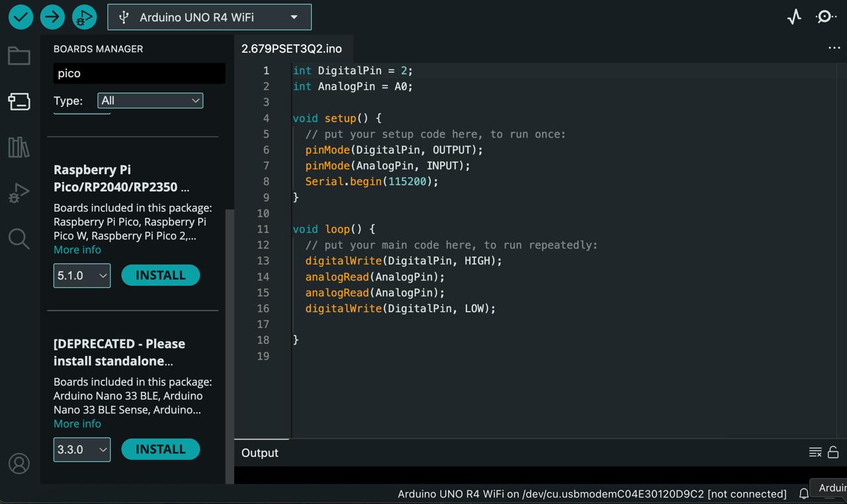The image size is (847, 504).
Task: Install the Raspberry Pi Pico board package
Action: tap(160, 275)
